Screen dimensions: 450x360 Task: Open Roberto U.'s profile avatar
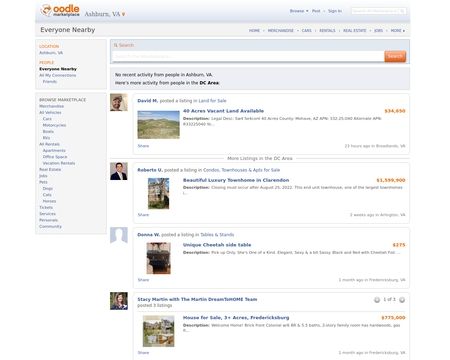tap(119, 171)
